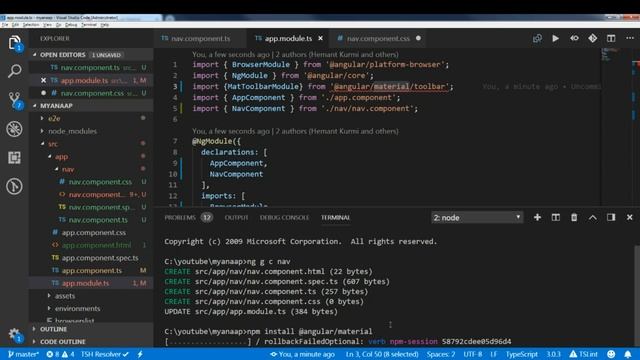Open the terminal selector dropdown '2: node'
This screenshot has height=360, width=640.
click(477, 218)
